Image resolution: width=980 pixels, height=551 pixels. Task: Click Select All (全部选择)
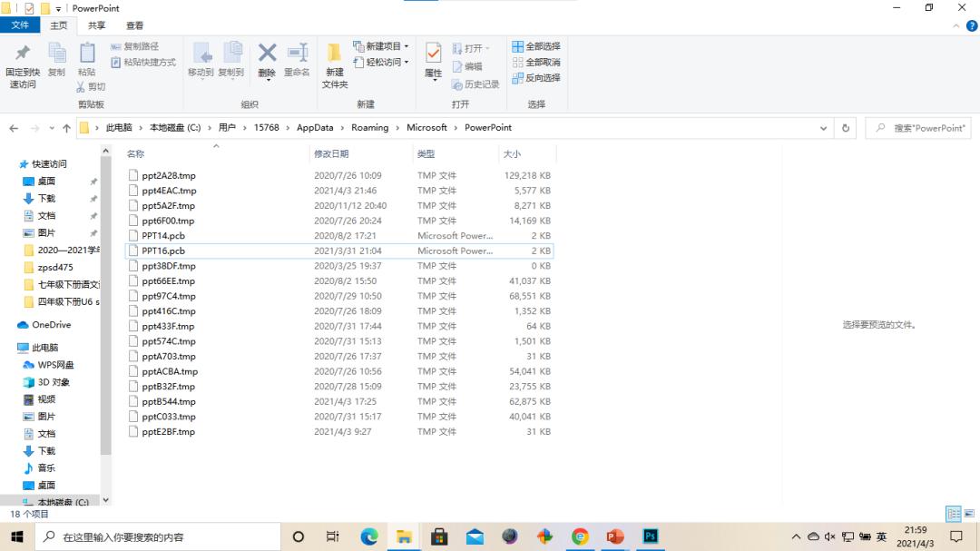coord(536,46)
